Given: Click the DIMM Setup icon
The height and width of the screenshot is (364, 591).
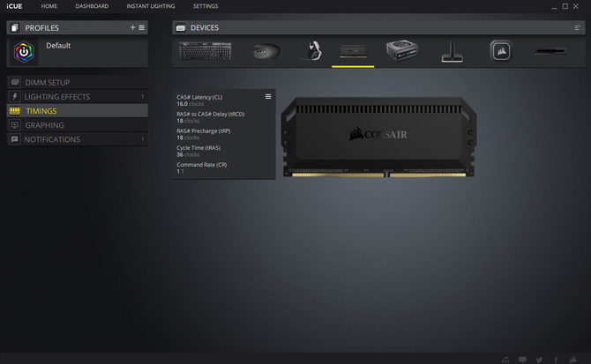Looking at the screenshot, I should (x=15, y=82).
